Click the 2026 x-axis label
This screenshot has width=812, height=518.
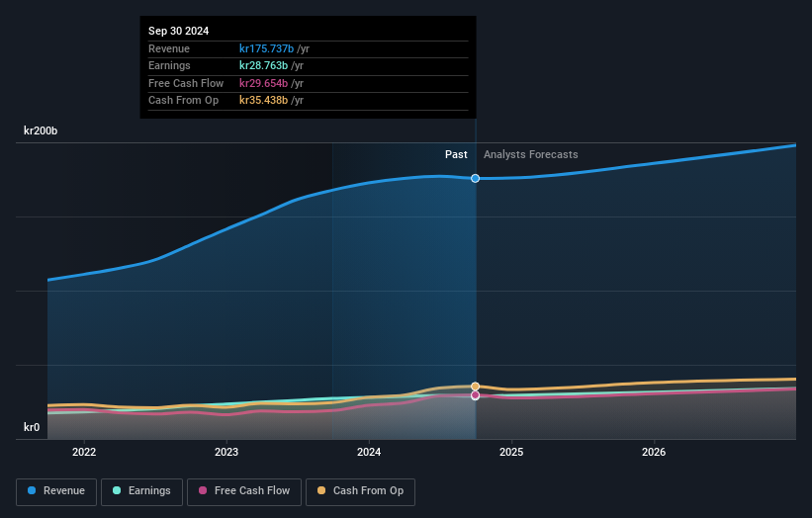tap(654, 453)
